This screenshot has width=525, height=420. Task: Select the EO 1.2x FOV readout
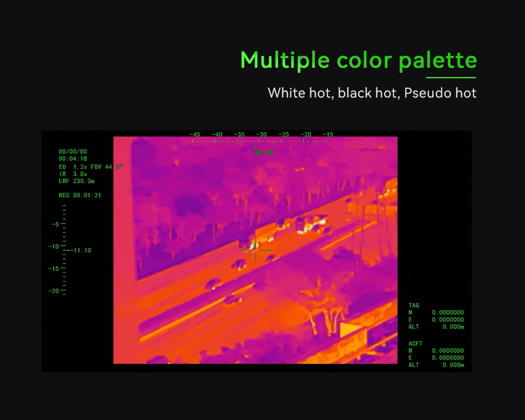pyautogui.click(x=91, y=167)
